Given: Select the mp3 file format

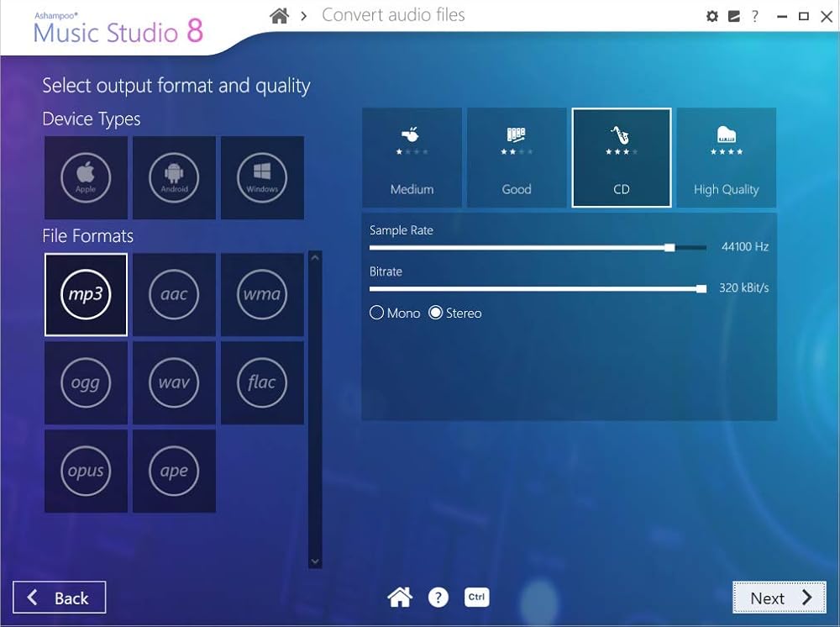Looking at the screenshot, I should (x=86, y=295).
